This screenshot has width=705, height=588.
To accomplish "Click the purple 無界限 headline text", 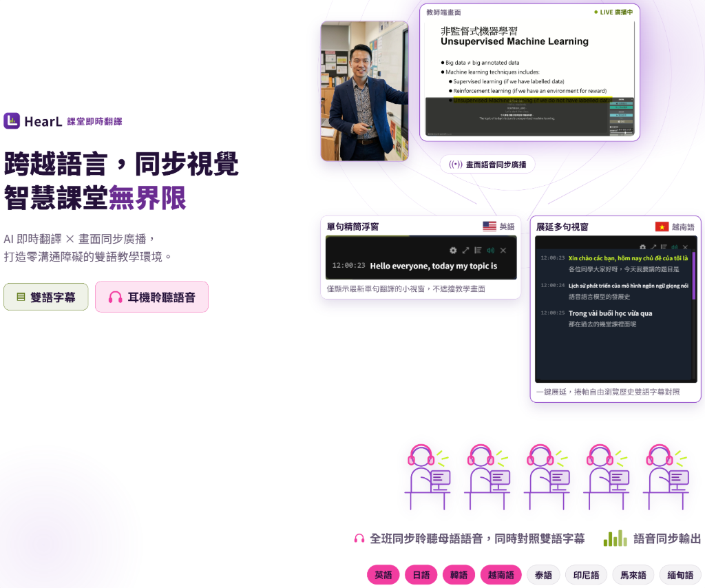I will [x=147, y=198].
